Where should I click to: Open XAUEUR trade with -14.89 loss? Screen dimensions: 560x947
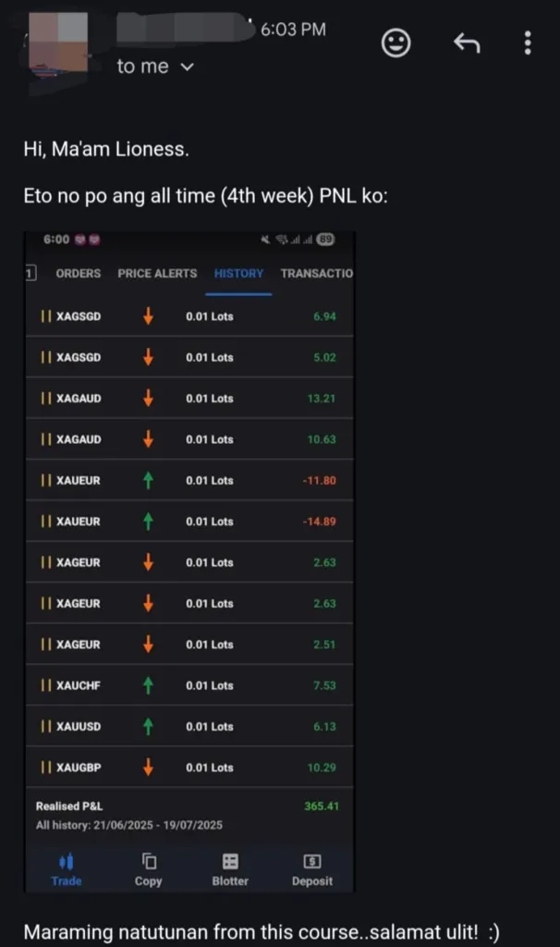click(x=189, y=522)
